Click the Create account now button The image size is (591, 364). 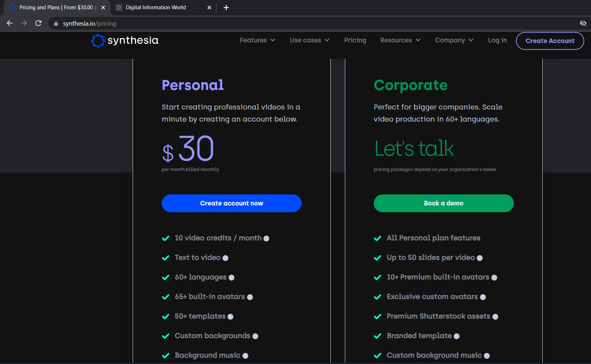point(231,203)
